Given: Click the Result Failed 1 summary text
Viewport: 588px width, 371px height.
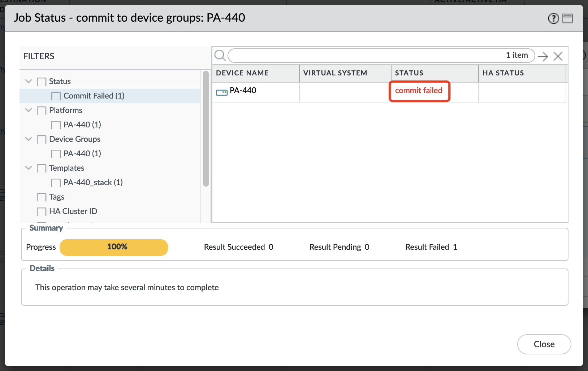Looking at the screenshot, I should pos(431,247).
